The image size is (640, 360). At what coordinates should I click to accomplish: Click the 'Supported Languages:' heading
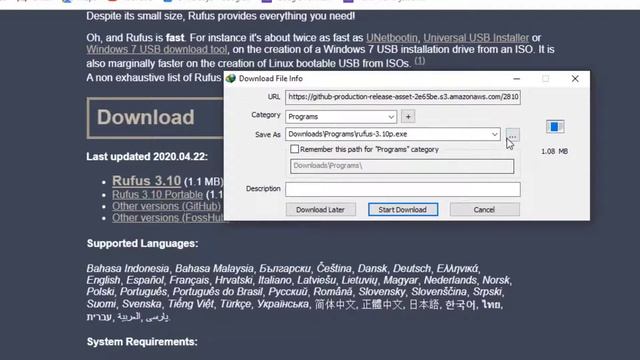pos(142,243)
